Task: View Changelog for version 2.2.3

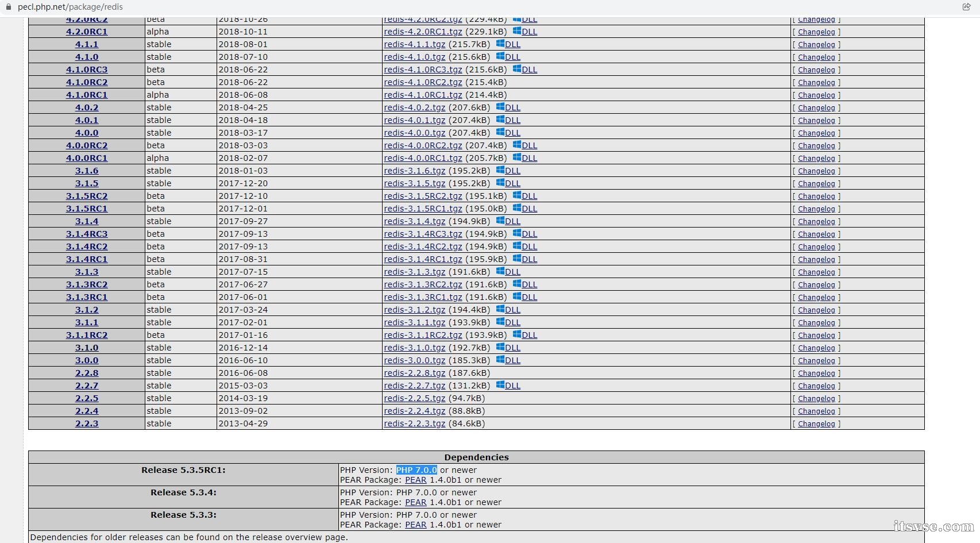Action: click(816, 424)
